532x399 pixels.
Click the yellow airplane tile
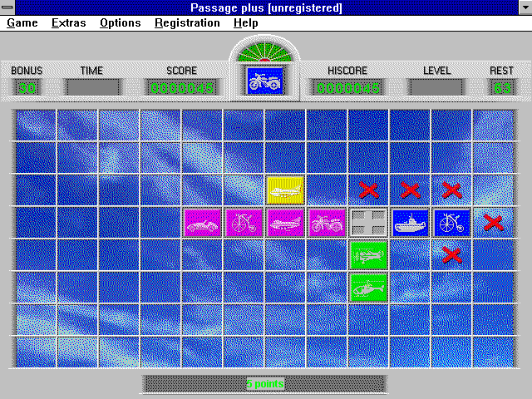point(285,190)
